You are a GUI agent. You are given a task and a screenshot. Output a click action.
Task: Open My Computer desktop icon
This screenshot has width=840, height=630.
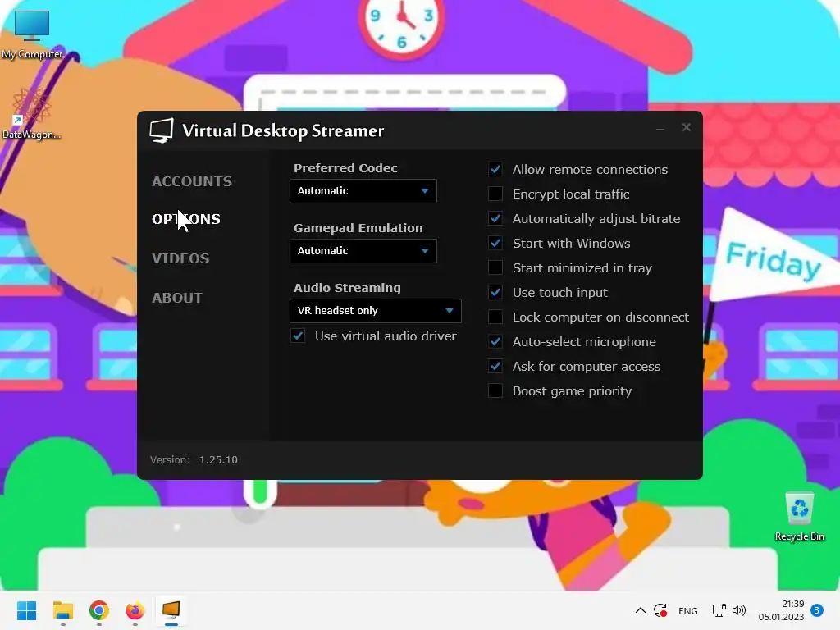coord(32,34)
